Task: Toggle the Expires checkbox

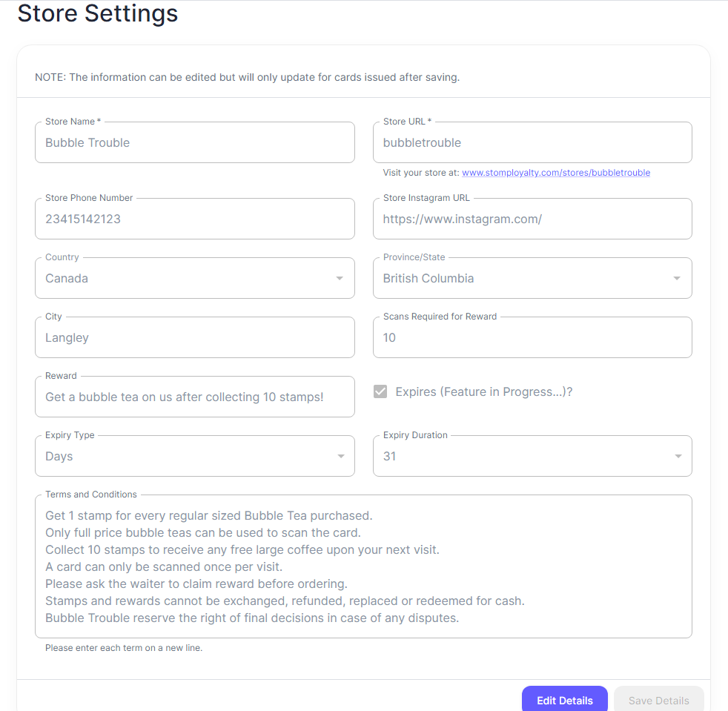Action: [x=380, y=391]
